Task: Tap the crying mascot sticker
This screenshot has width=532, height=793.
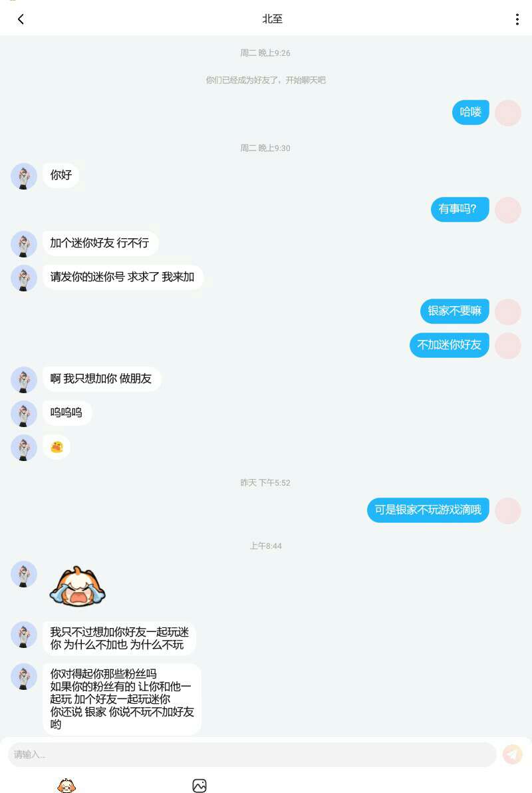Action: point(77,585)
